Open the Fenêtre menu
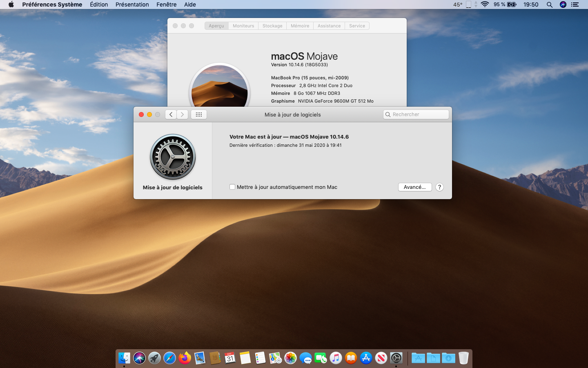 [x=167, y=4]
